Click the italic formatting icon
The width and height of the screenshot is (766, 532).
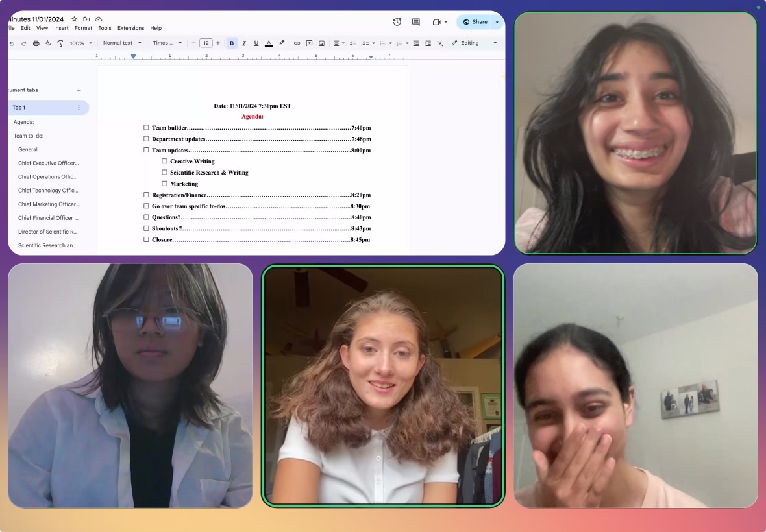[244, 43]
